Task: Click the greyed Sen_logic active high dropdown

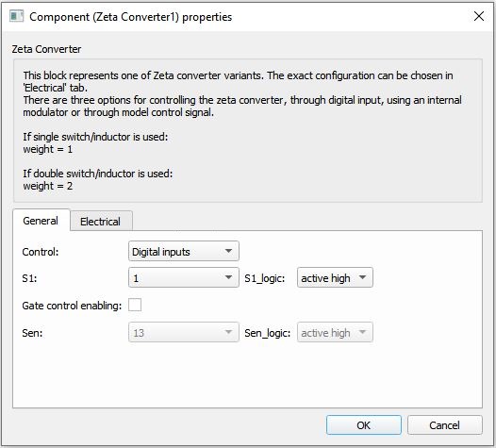Action: 335,333
